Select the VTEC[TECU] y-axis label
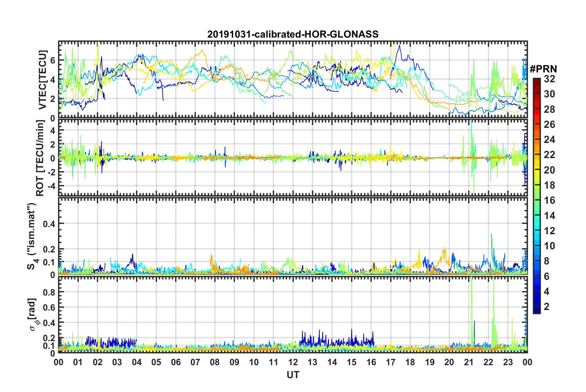Viewport: 586px width, 392px height. 43,80
